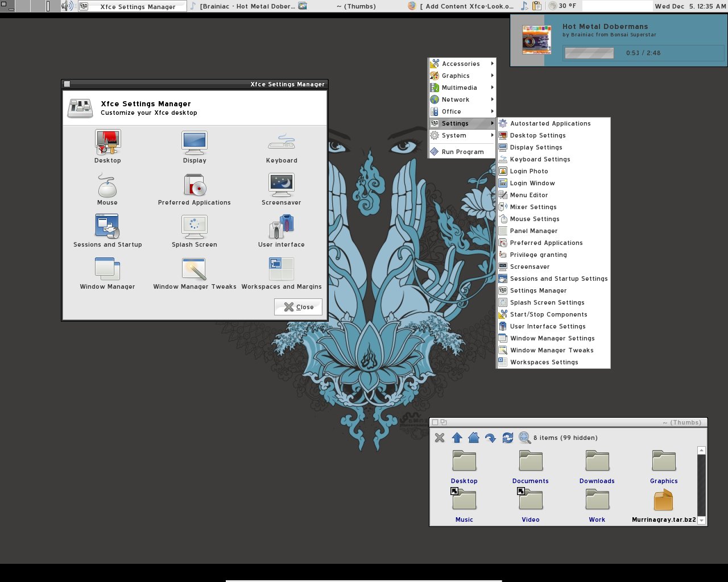
Task: Open Keyboard Settings menu entry
Action: click(x=553, y=159)
